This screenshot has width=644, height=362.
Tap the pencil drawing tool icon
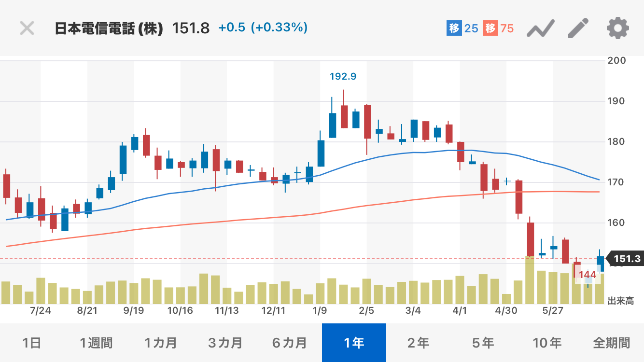[578, 28]
